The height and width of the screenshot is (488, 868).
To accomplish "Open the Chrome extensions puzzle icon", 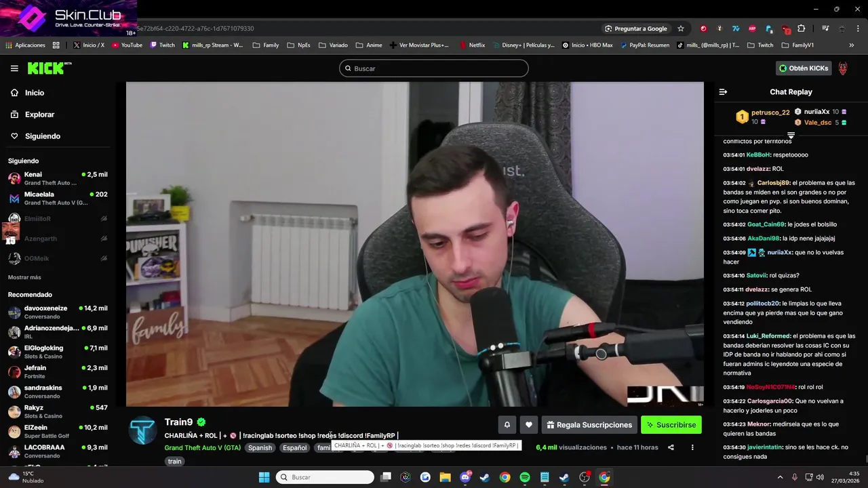I will pos(802,28).
